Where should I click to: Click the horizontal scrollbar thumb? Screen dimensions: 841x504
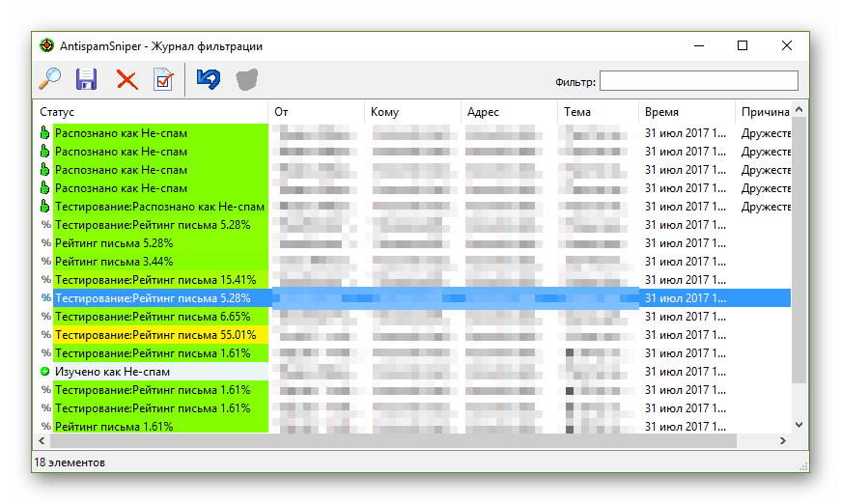point(393,440)
